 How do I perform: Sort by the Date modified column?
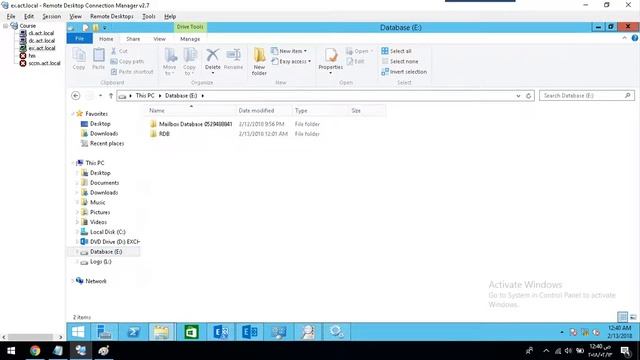tap(264, 111)
